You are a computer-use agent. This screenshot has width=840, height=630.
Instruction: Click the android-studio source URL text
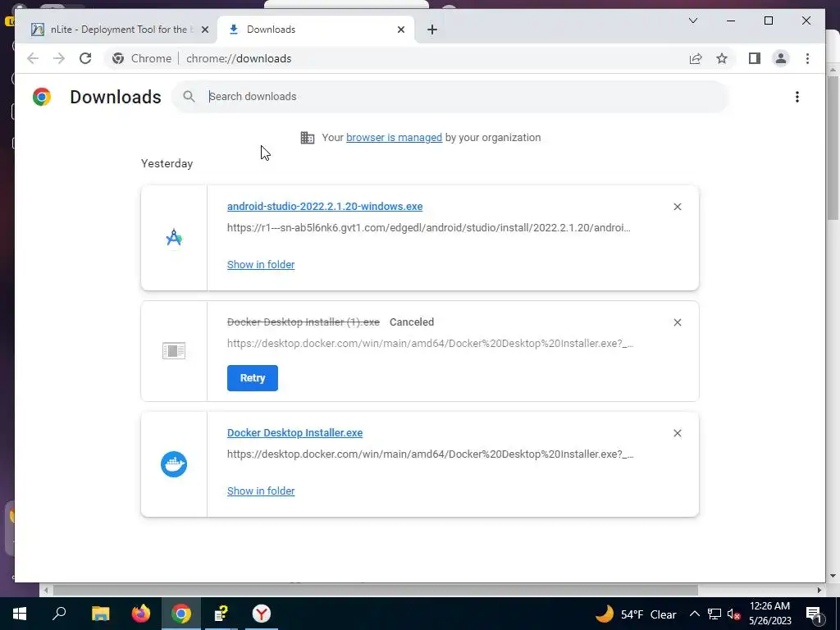(x=428, y=228)
